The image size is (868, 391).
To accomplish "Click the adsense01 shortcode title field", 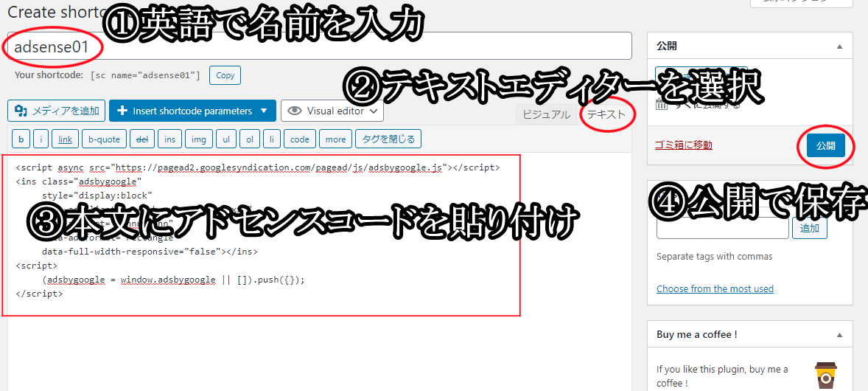I will 320,46.
